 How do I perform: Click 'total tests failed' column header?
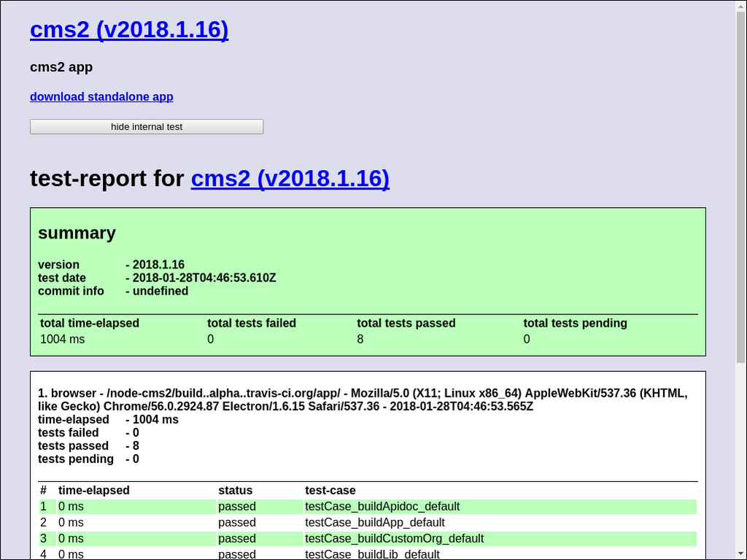click(x=252, y=323)
